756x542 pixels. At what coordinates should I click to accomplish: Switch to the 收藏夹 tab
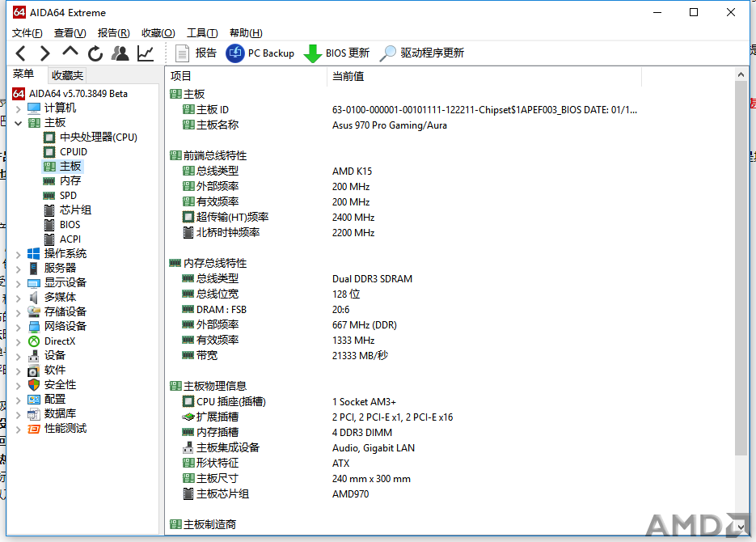pos(67,75)
